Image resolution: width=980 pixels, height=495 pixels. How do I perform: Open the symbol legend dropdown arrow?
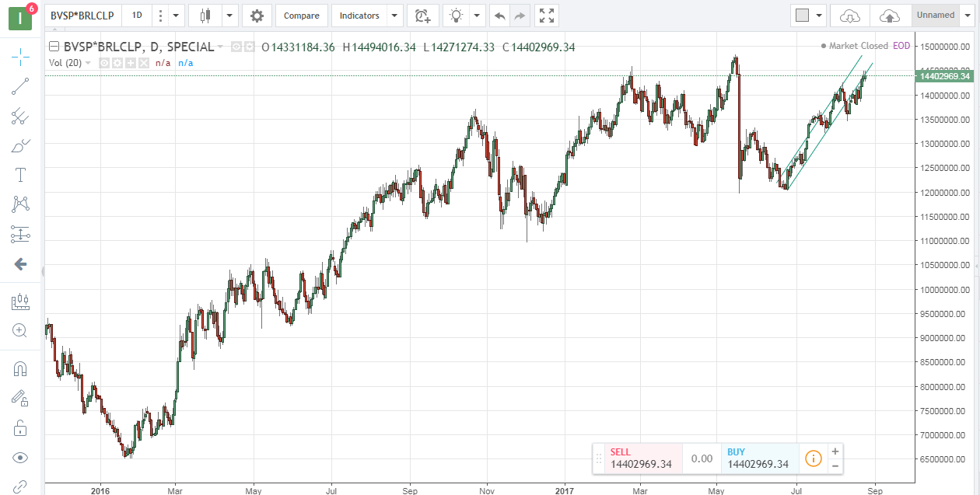(221, 47)
